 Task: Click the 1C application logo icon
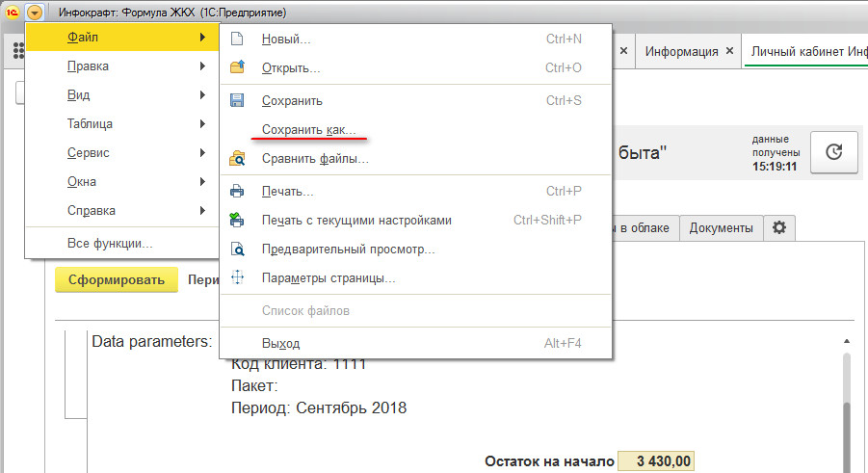[13, 12]
